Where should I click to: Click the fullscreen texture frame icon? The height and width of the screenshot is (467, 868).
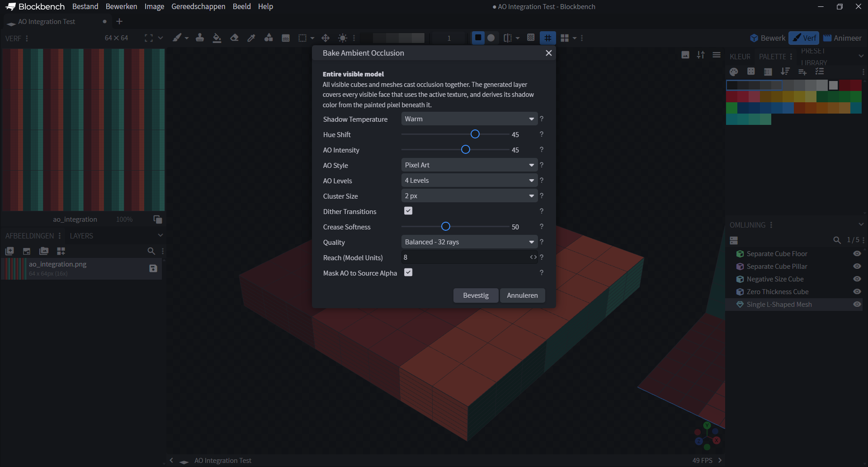[x=148, y=38]
